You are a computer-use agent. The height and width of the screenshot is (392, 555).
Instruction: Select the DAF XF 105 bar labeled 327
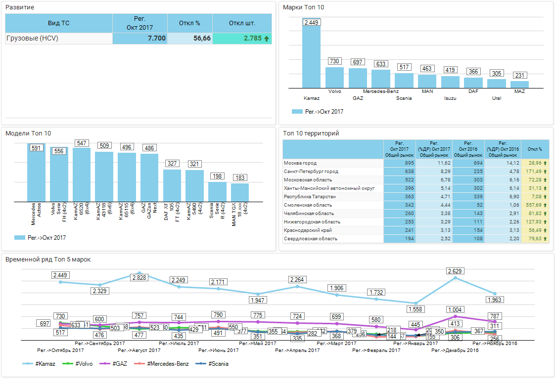172,186
